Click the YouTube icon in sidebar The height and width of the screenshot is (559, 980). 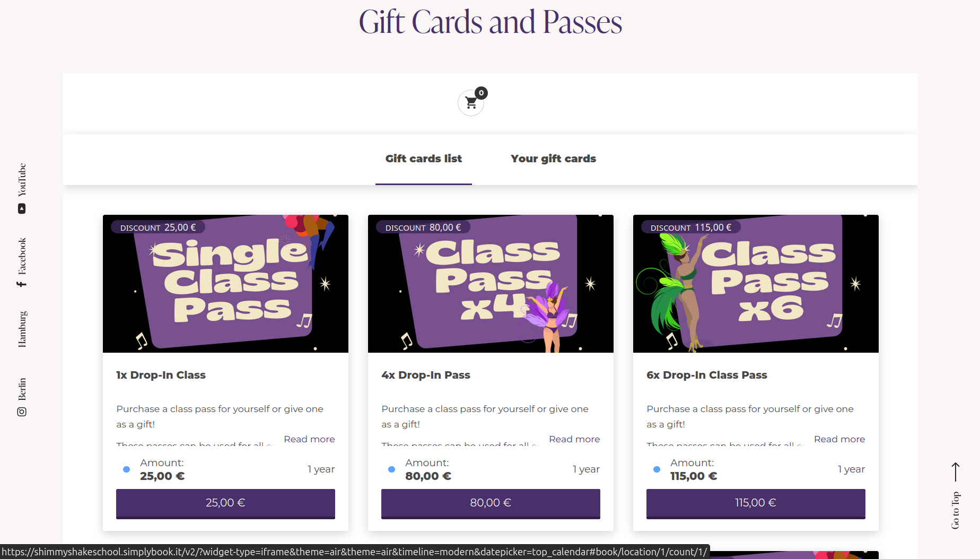click(22, 209)
